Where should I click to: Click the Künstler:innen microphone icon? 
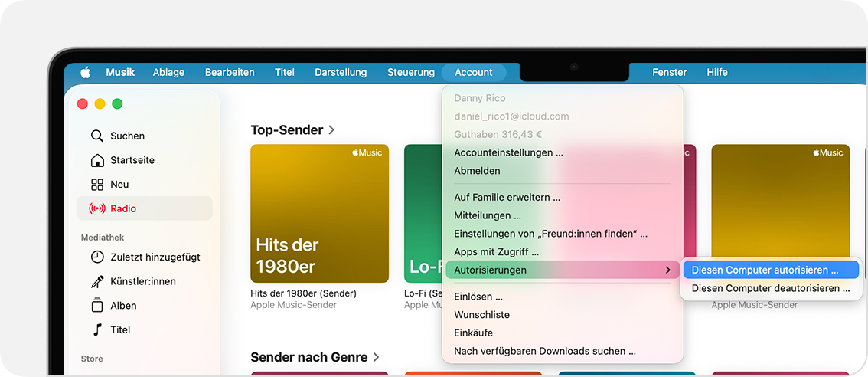(x=97, y=281)
